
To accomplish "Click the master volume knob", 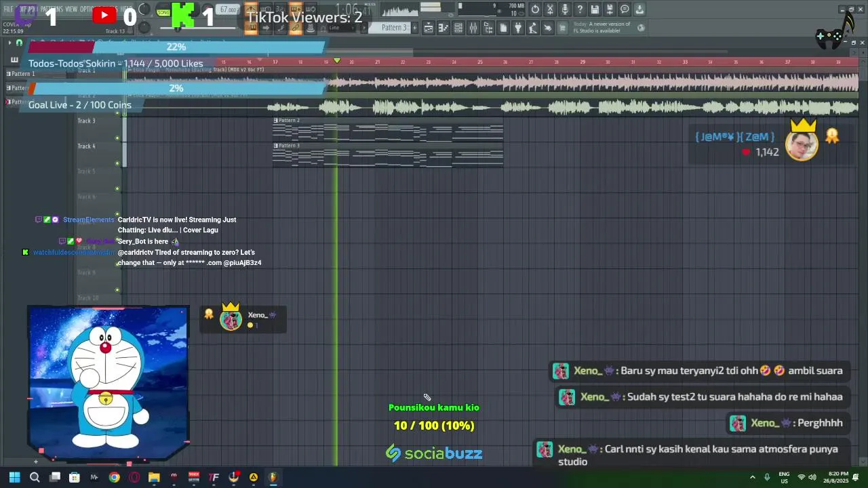I will coord(144,9).
